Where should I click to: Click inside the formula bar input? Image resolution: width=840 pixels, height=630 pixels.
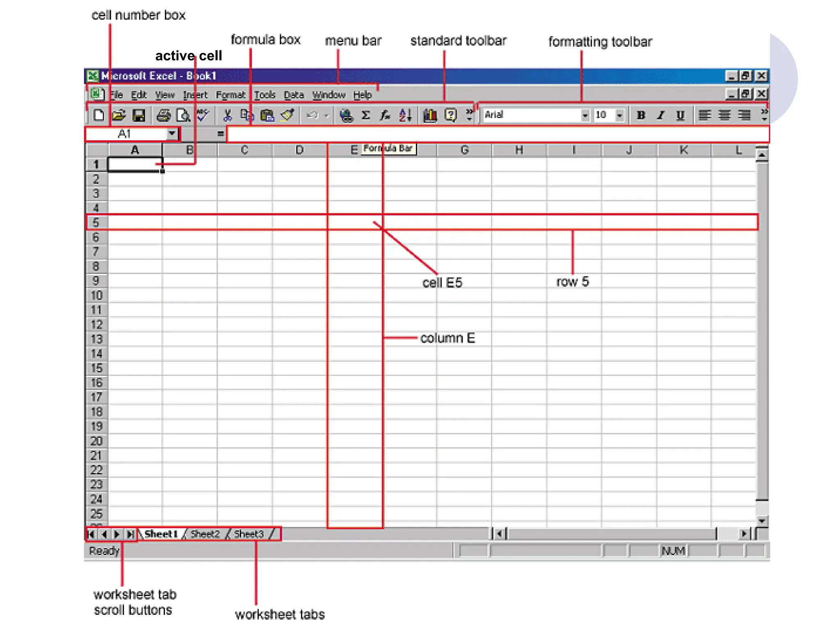pyautogui.click(x=492, y=134)
